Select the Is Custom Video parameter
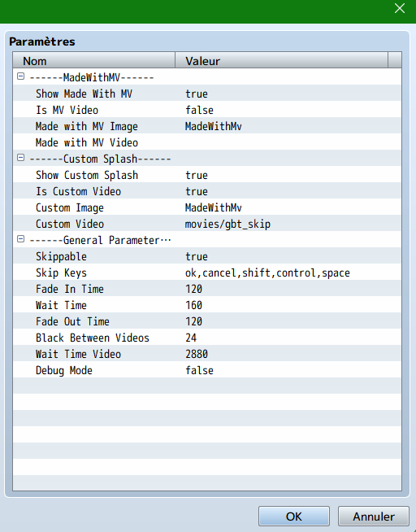 pyautogui.click(x=207, y=191)
